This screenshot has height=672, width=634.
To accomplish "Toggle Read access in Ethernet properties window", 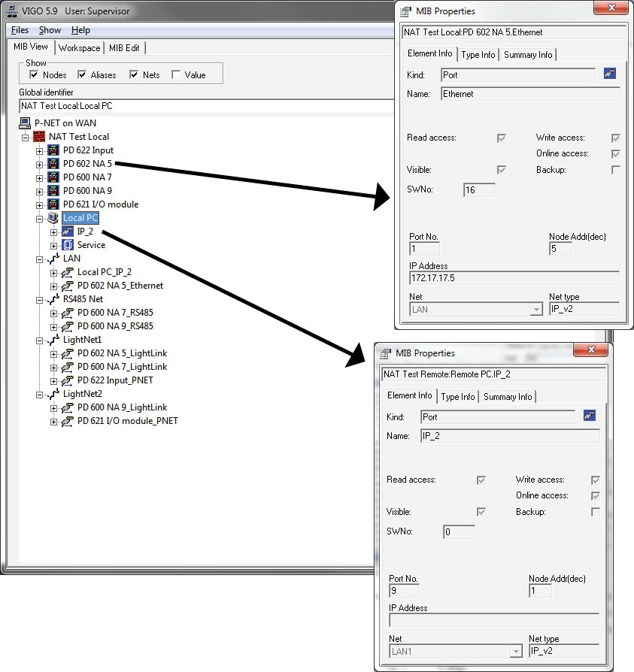I will [502, 138].
